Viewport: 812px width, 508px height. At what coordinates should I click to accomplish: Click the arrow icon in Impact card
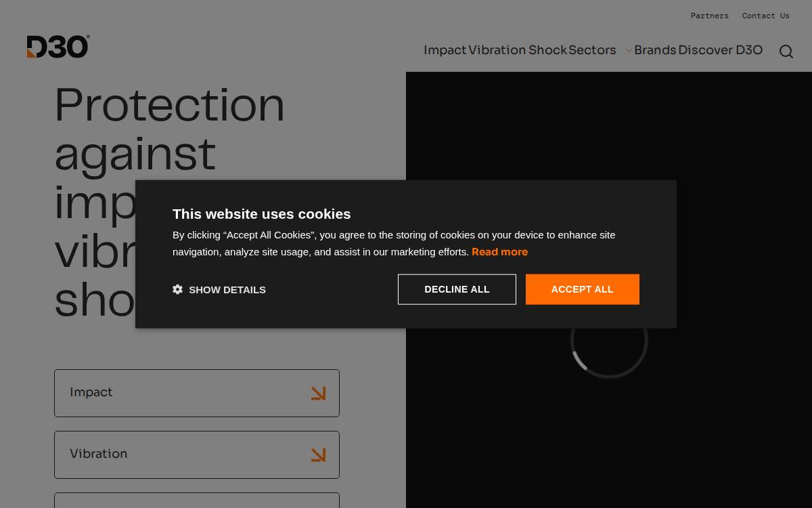[x=318, y=394]
